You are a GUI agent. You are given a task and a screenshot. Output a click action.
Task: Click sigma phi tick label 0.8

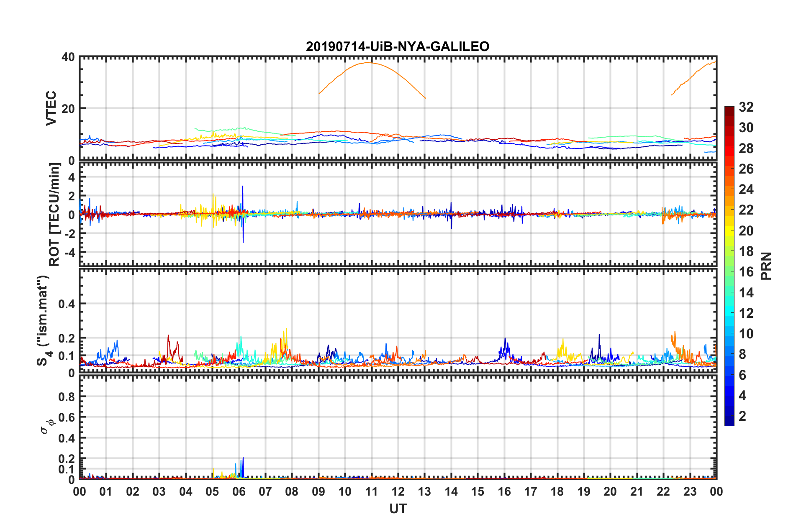(67, 396)
